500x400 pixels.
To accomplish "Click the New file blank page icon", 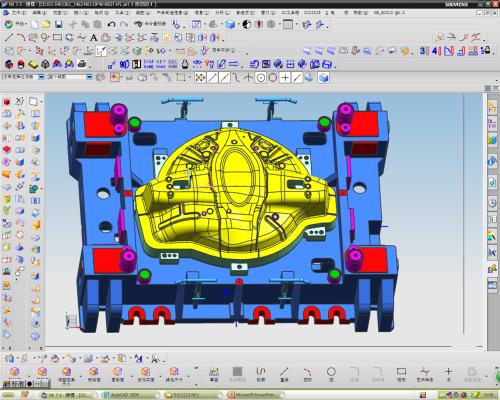I will [x=35, y=24].
